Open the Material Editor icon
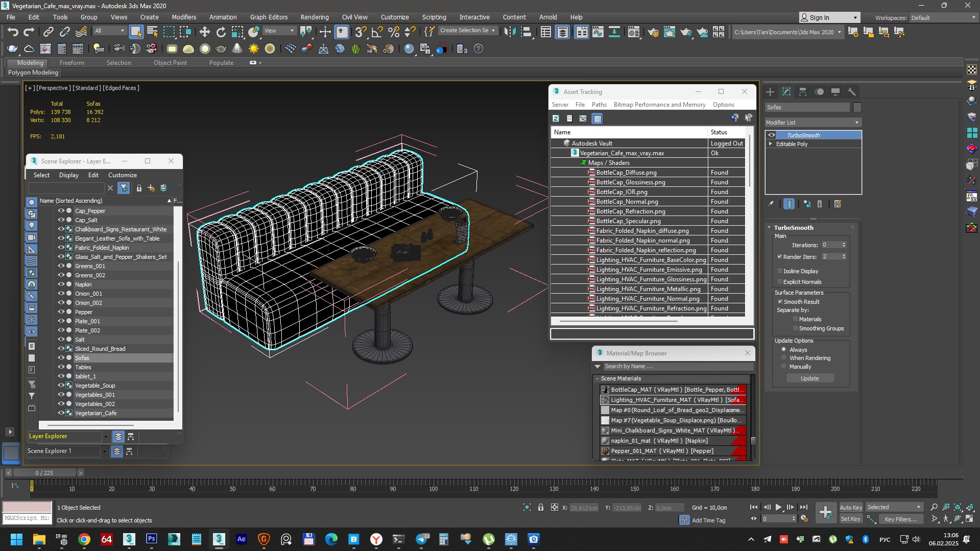Image resolution: width=980 pixels, height=551 pixels. (x=633, y=32)
